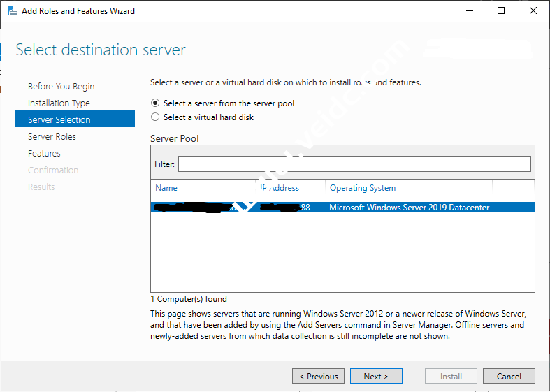This screenshot has width=550, height=392.
Task: Go to Before You Begin step
Action: (x=61, y=87)
